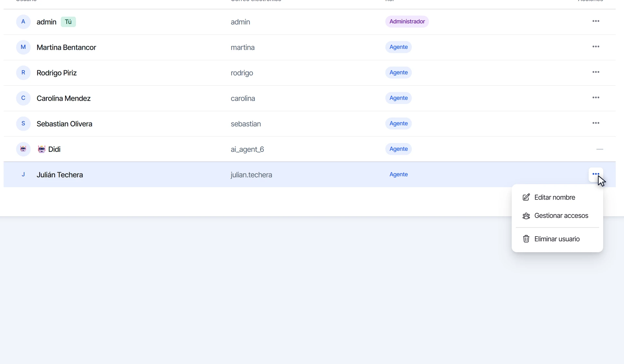This screenshot has height=364, width=624.
Task: Select the Didi user name
Action: click(x=54, y=149)
